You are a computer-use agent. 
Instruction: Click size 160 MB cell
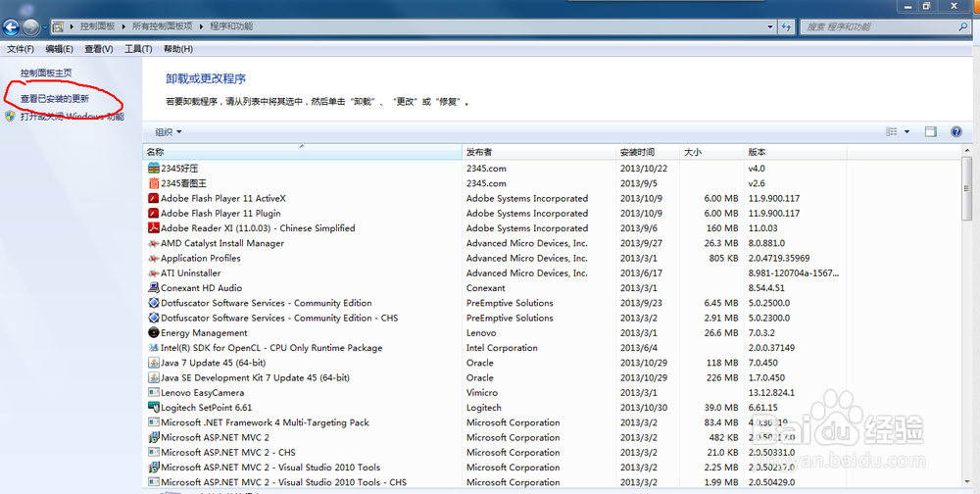click(722, 228)
